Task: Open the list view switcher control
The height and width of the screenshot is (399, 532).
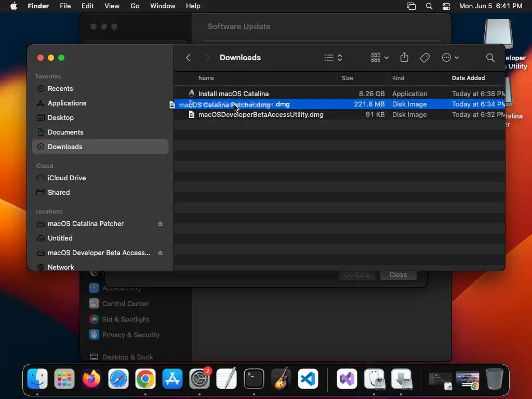Action: point(333,58)
